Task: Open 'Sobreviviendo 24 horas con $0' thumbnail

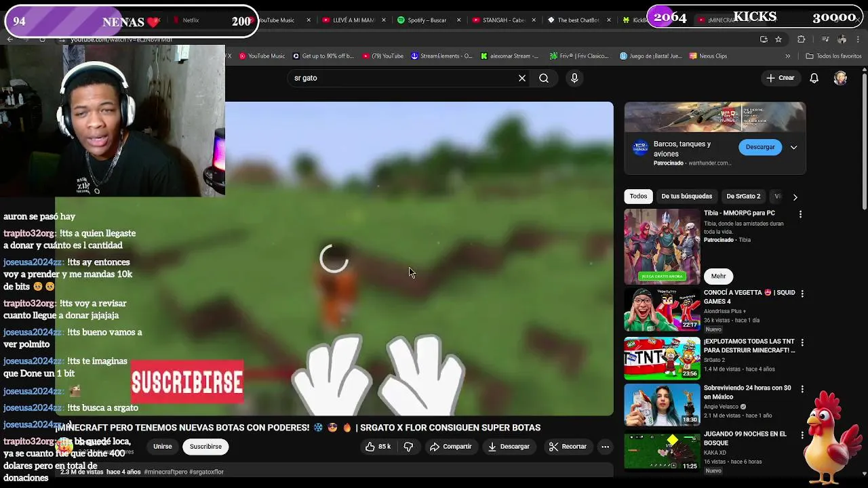Action: pyautogui.click(x=662, y=405)
